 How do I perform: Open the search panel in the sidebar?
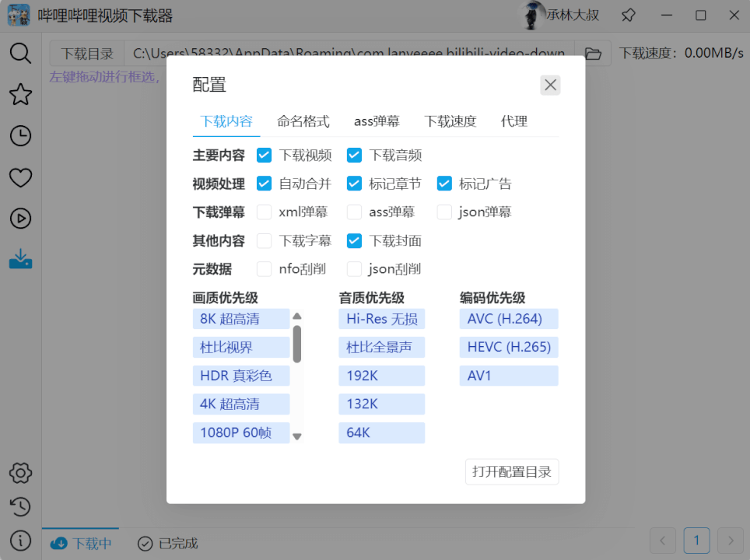(20, 54)
